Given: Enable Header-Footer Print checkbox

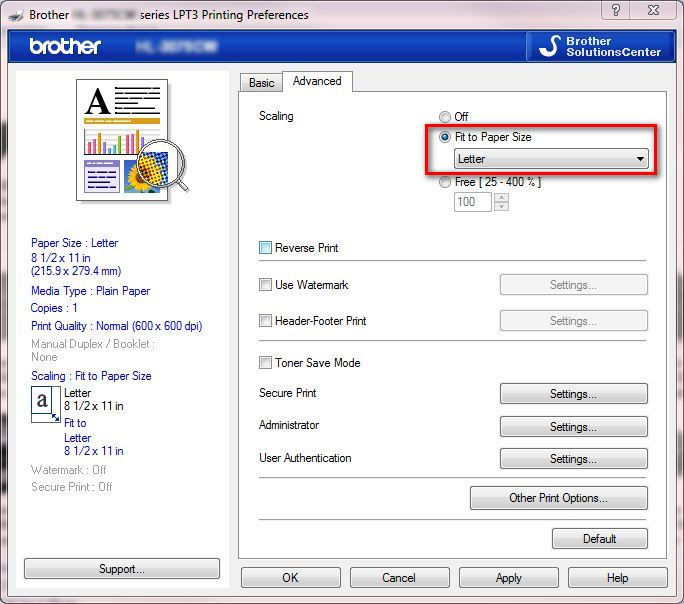Looking at the screenshot, I should [266, 321].
